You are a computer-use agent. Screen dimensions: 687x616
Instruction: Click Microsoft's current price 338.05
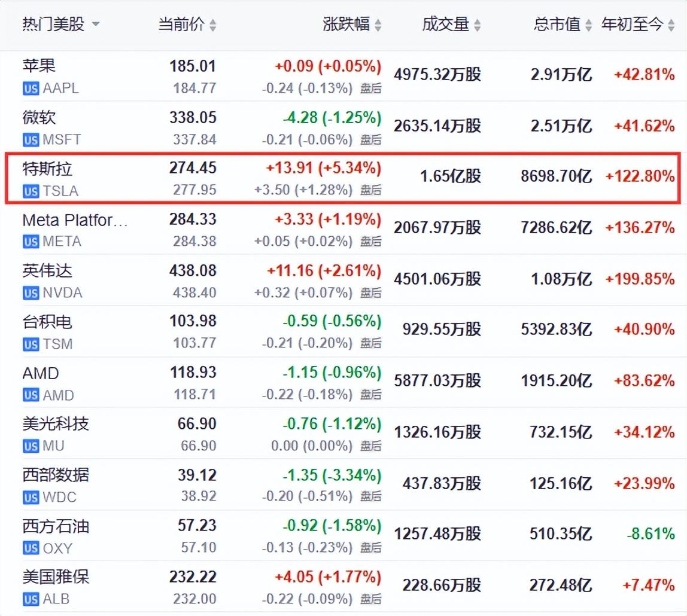[x=193, y=118]
